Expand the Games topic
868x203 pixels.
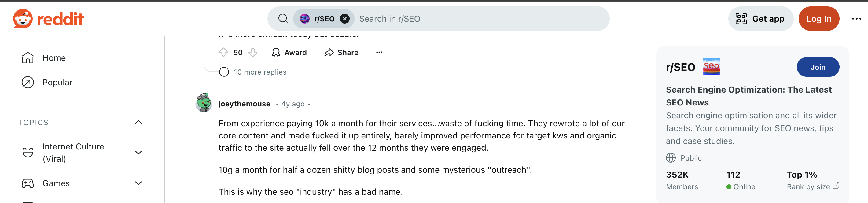click(138, 183)
